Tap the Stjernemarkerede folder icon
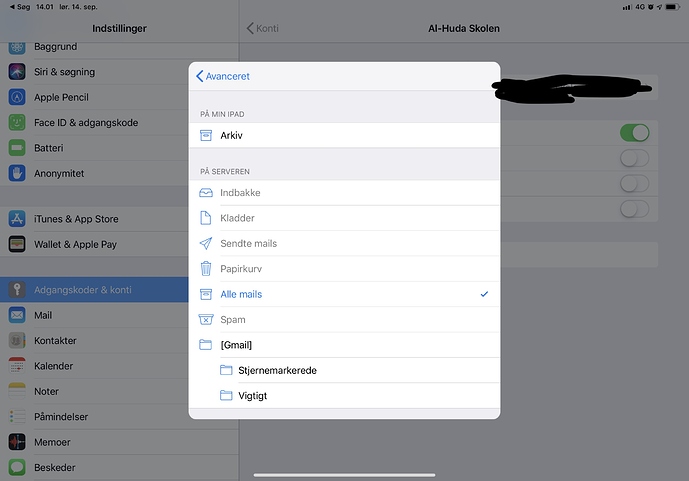Image resolution: width=689 pixels, height=481 pixels. click(226, 370)
